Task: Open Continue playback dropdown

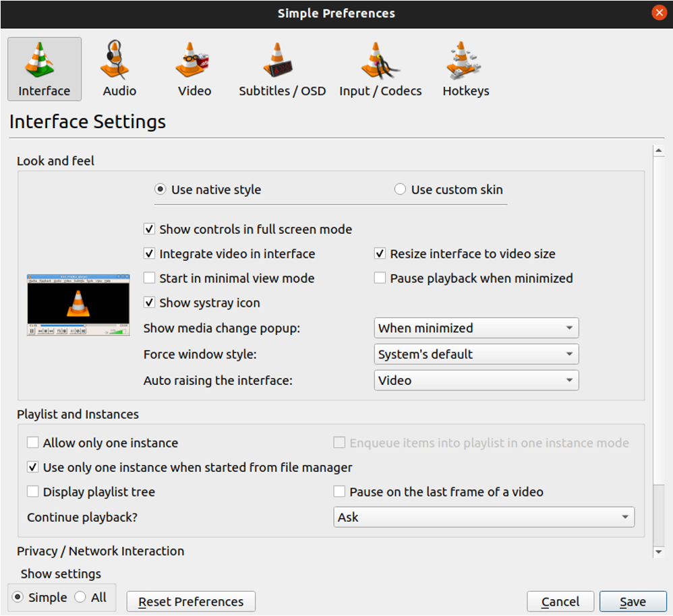Action: pos(484,517)
